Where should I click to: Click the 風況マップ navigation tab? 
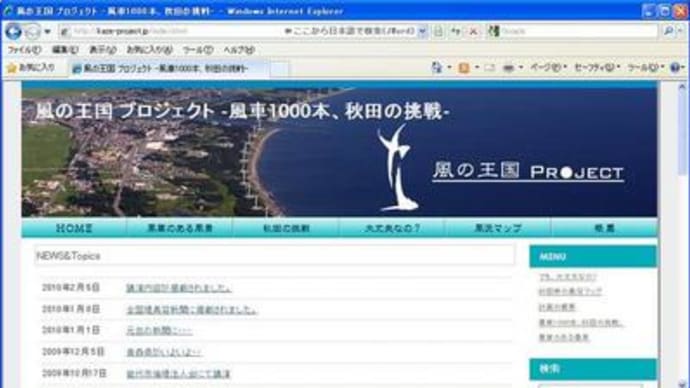pos(498,228)
